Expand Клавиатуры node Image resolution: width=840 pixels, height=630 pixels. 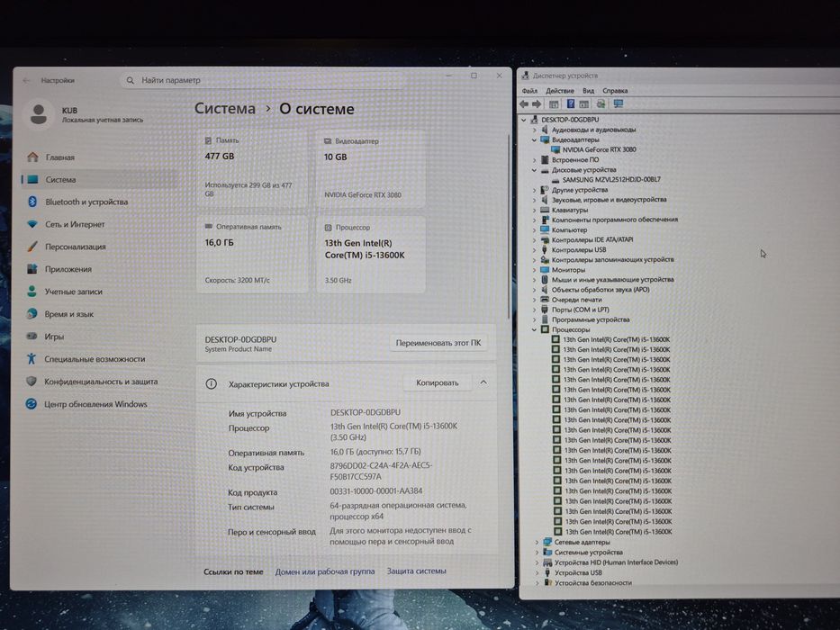coord(534,210)
